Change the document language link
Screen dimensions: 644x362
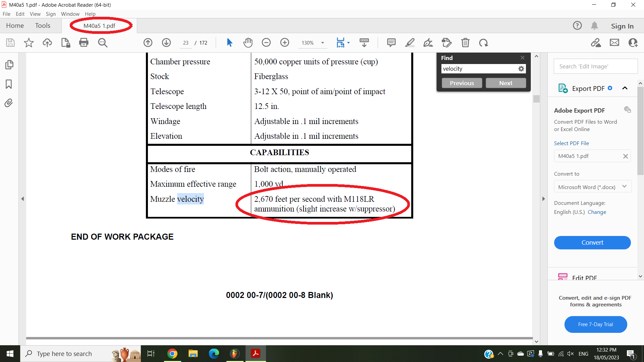pos(597,212)
